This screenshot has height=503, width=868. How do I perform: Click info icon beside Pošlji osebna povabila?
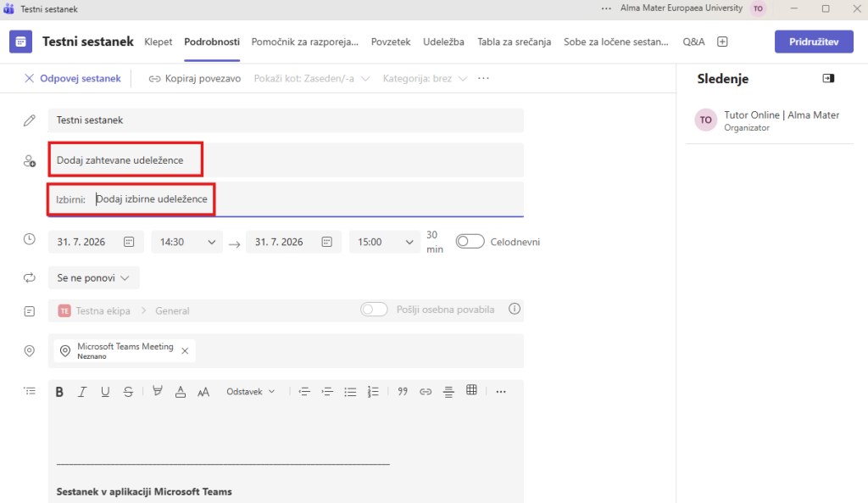coord(515,309)
